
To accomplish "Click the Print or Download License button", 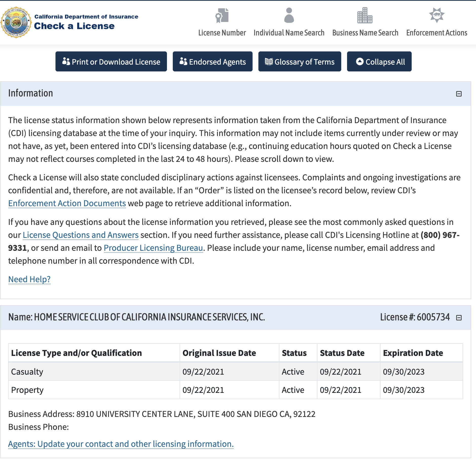I will click(111, 62).
